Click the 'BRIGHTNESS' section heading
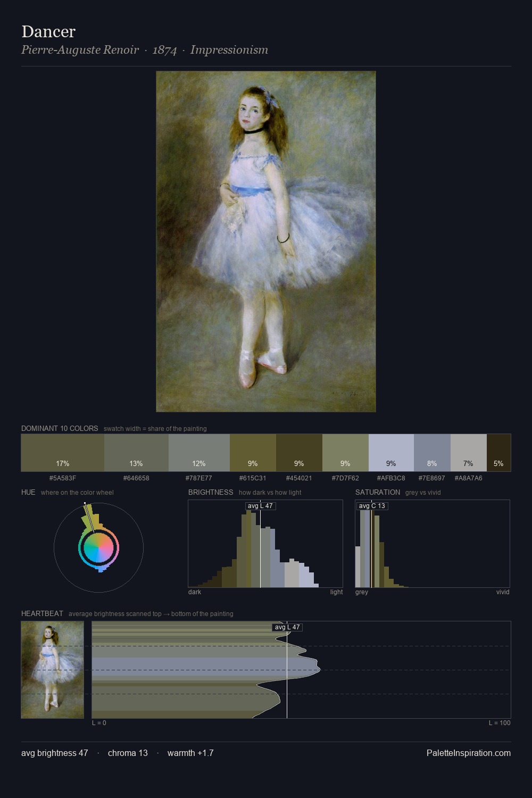 click(211, 492)
